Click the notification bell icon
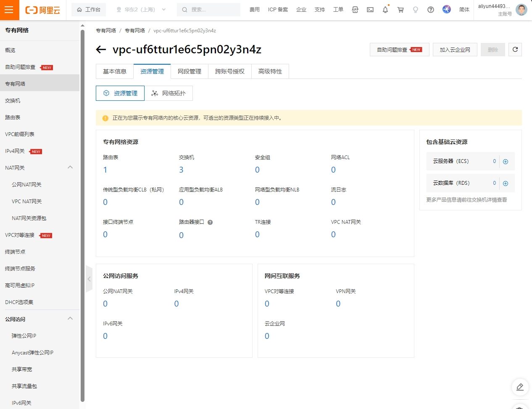Viewport: 532px width, 409px height. click(385, 10)
